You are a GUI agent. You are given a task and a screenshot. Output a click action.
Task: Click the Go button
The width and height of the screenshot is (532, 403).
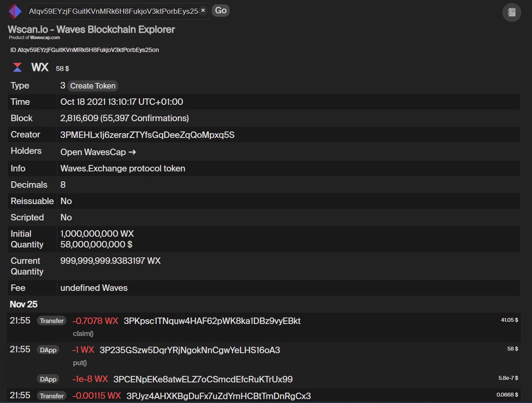click(221, 10)
